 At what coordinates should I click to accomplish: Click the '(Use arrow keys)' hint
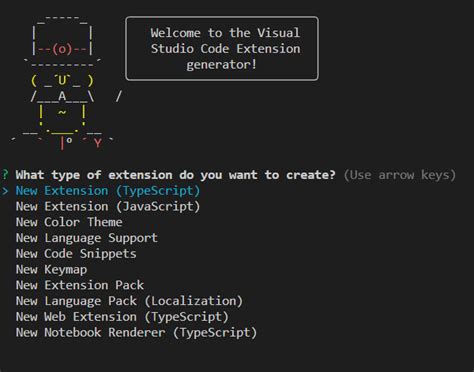[x=400, y=175]
